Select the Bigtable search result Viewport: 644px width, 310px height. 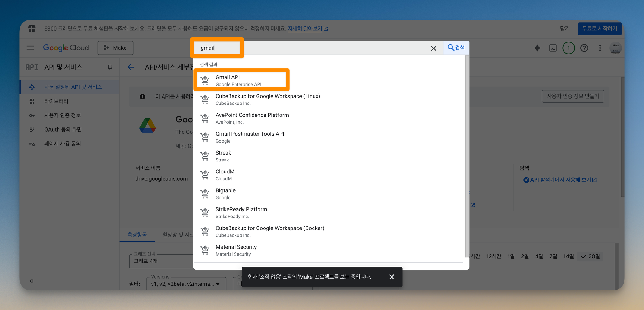[329, 194]
